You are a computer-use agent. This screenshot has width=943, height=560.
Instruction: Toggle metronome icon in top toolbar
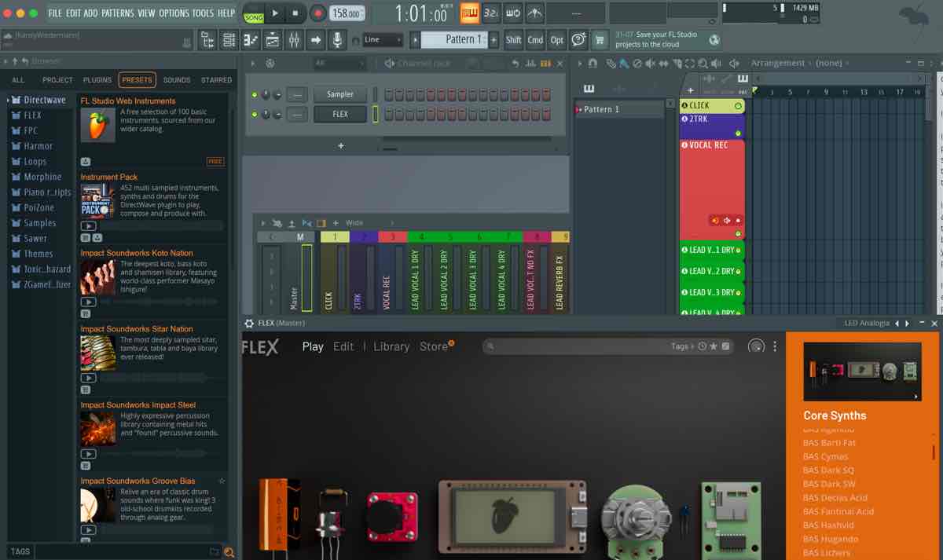pos(535,13)
